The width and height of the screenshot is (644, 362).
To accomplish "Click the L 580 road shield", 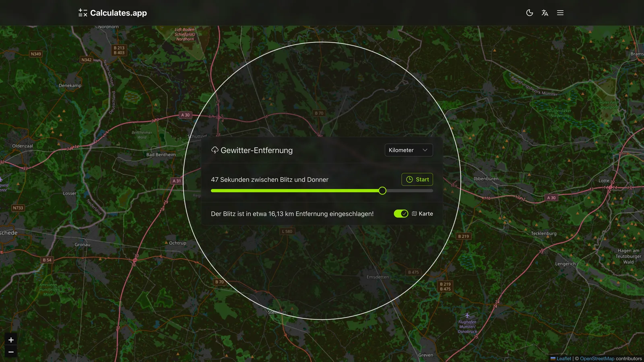I will coord(287,231).
